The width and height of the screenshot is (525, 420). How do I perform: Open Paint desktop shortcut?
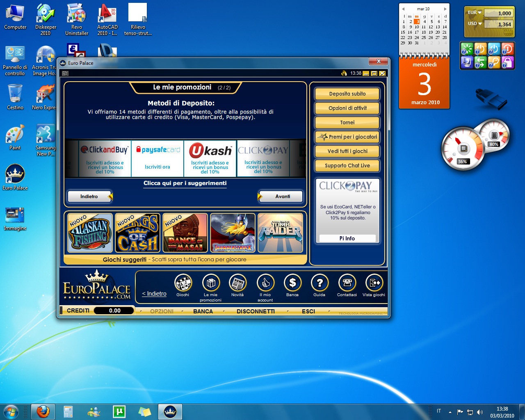(x=15, y=137)
